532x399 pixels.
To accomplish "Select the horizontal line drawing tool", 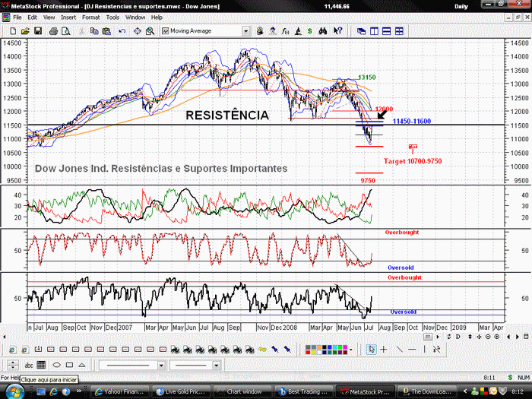I will (412, 349).
